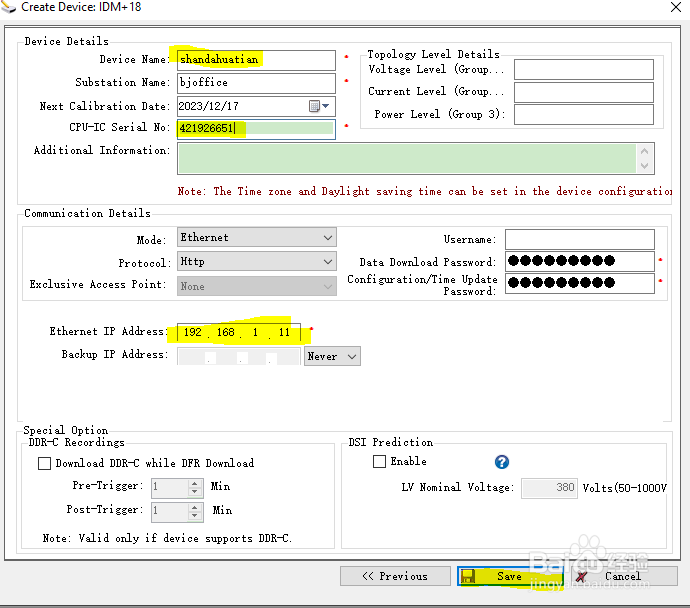690x608 pixels.
Task: Click the Ethernet IP Address field
Action: pyautogui.click(x=239, y=332)
